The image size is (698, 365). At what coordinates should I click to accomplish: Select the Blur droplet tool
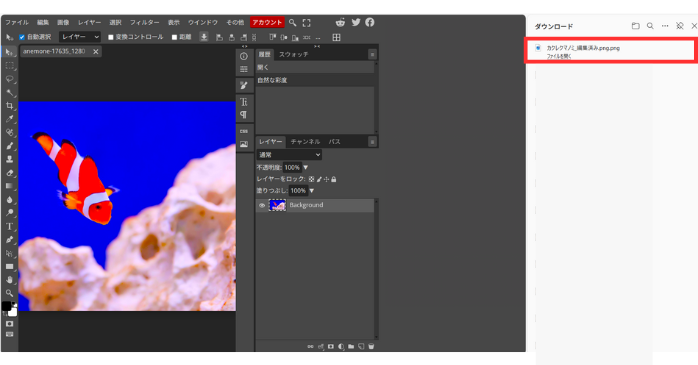tap(9, 199)
